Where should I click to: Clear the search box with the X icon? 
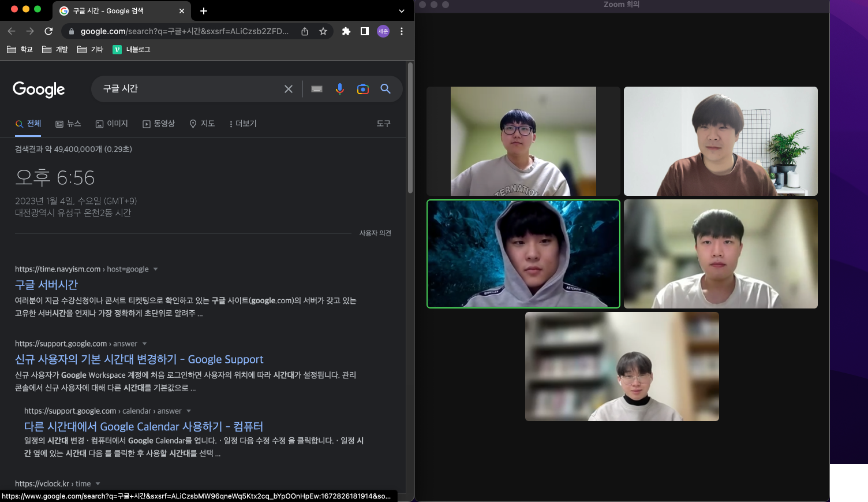(289, 89)
